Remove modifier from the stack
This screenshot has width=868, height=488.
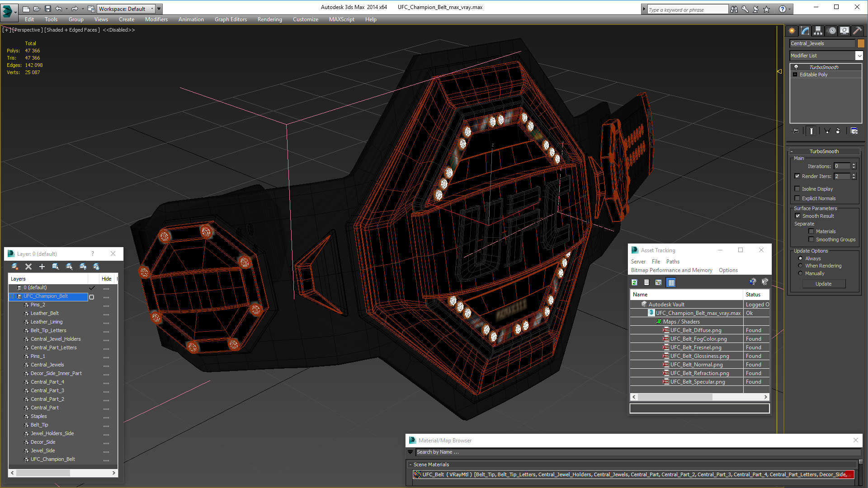pos(838,131)
